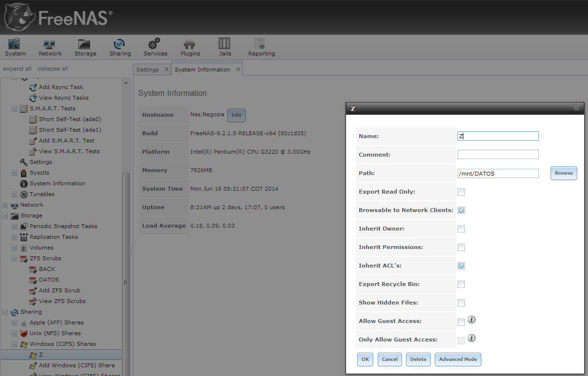This screenshot has width=588, height=376.
Task: Enable Inherit Owner checkbox
Action: point(461,229)
